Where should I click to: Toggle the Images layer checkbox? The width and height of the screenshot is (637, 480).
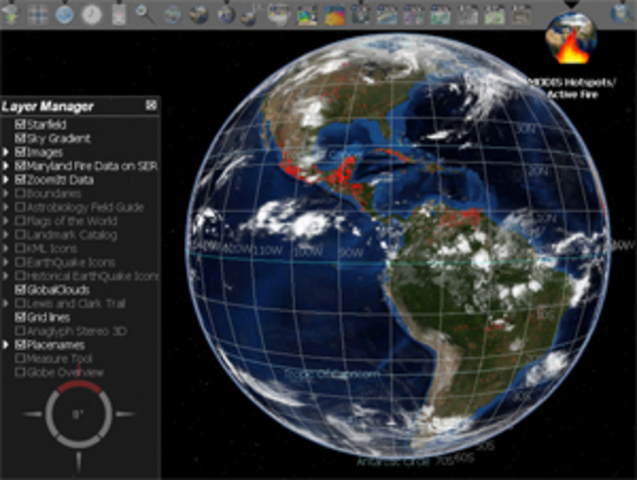coord(20,152)
